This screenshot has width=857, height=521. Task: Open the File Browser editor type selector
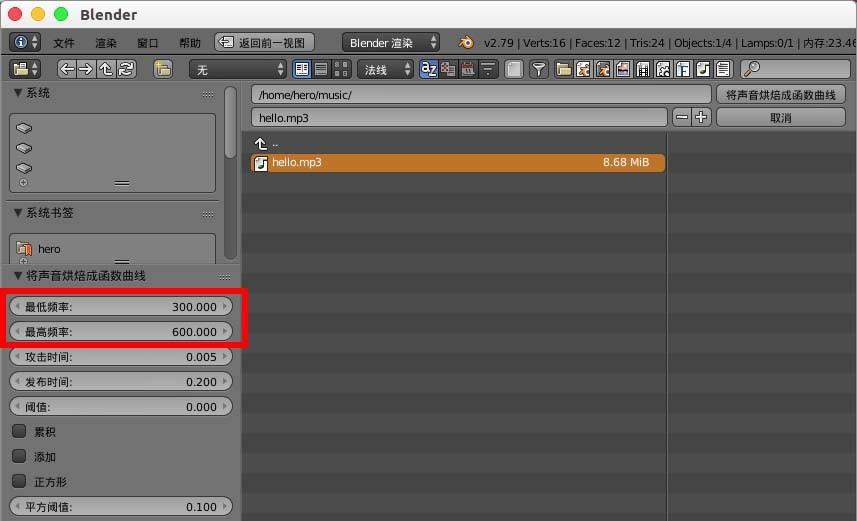point(25,69)
